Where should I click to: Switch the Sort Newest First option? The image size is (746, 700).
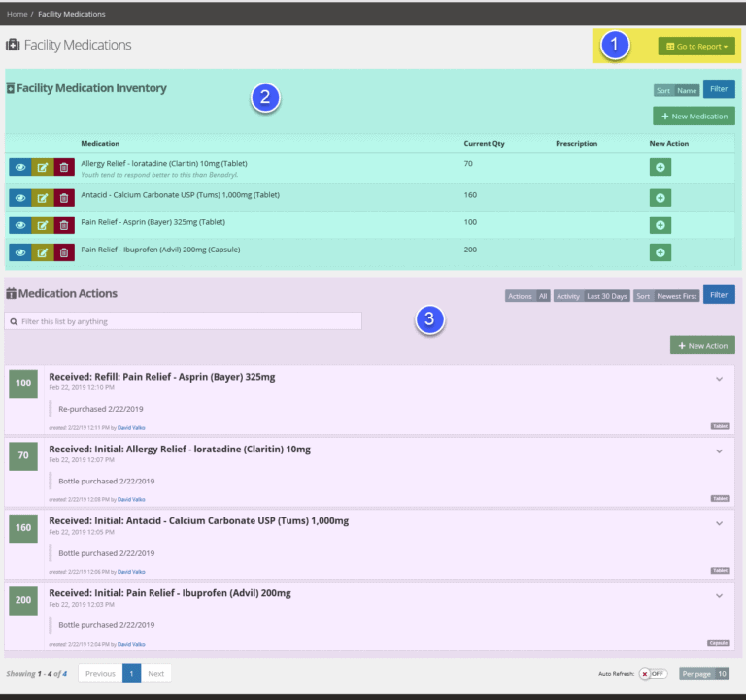[x=666, y=296]
